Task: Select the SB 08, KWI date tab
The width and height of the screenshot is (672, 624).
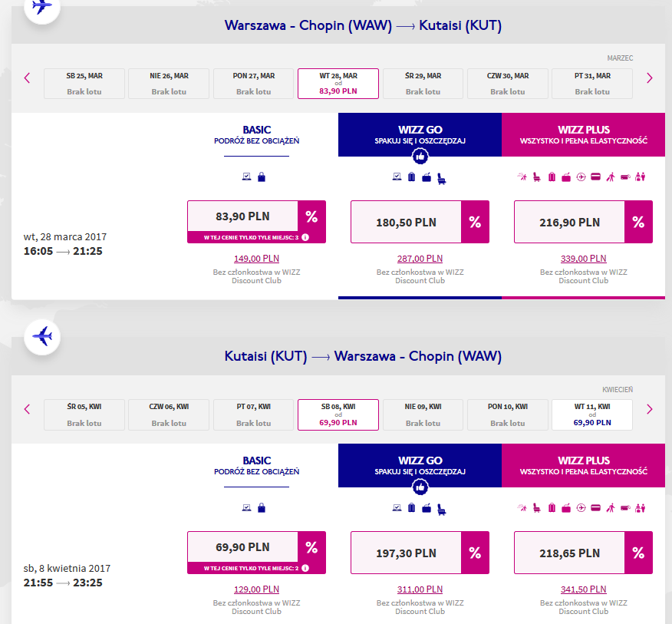Action: pyautogui.click(x=338, y=414)
